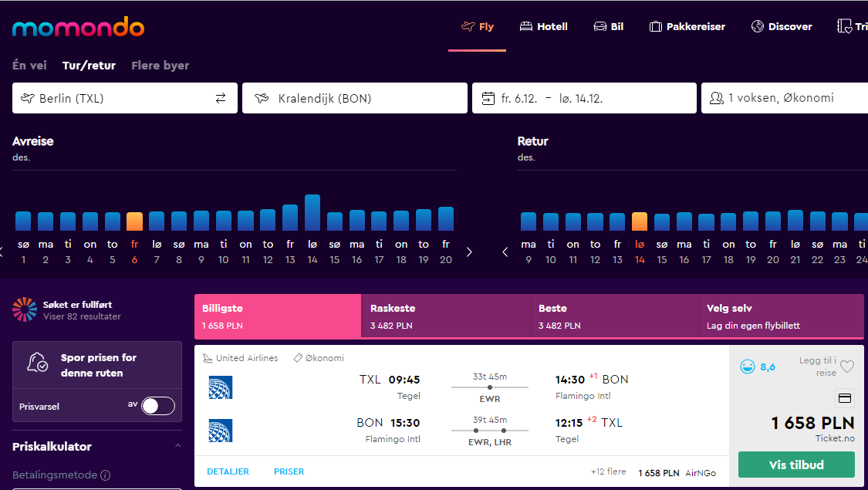Click landing plane icon in Kralendijk field
Screen dimensions: 868x490
click(x=262, y=99)
